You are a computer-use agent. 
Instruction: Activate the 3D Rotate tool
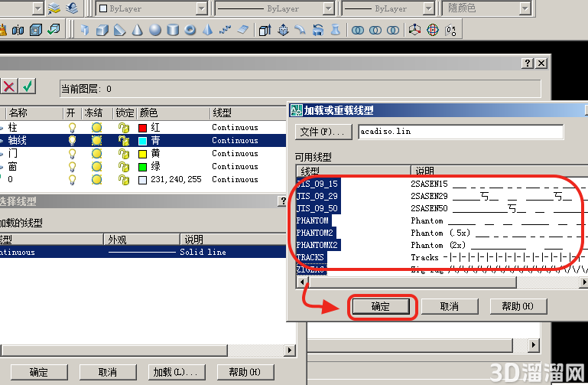[x=432, y=30]
